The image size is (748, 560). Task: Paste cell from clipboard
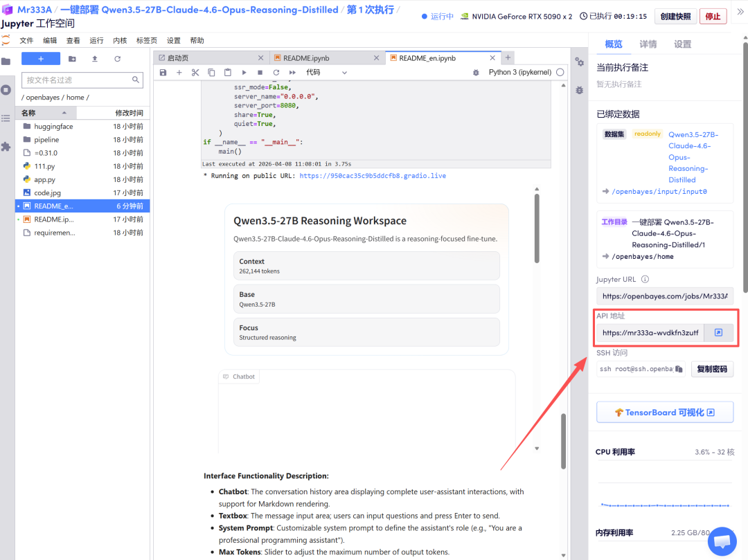click(x=228, y=73)
